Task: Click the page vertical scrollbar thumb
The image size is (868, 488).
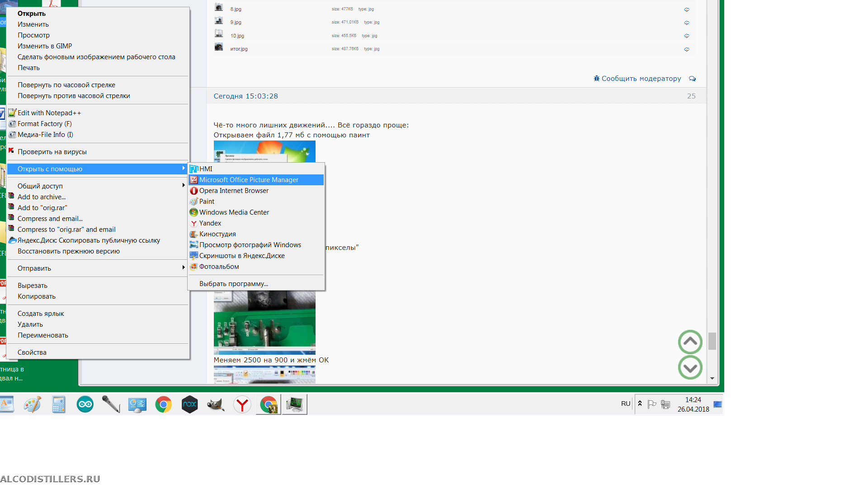Action: [x=712, y=341]
